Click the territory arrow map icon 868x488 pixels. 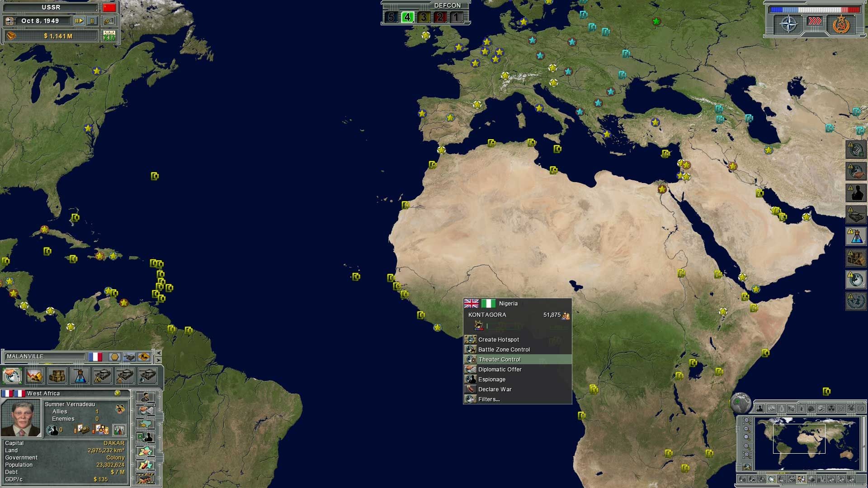pyautogui.click(x=146, y=424)
